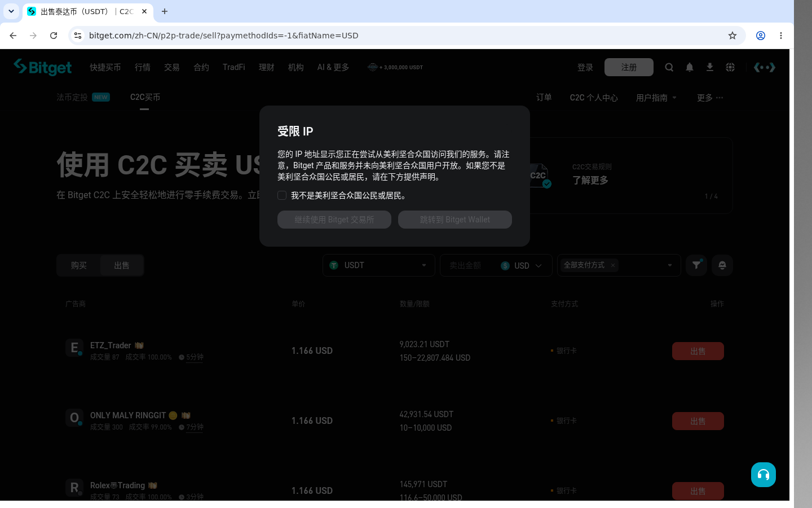Open the customer support headset chat button
The image size is (812, 508).
coord(764,475)
